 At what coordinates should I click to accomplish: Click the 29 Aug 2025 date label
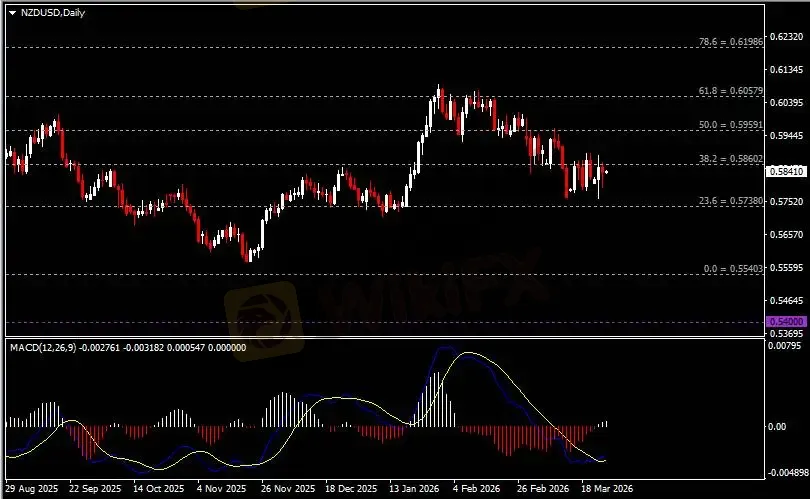point(32,488)
